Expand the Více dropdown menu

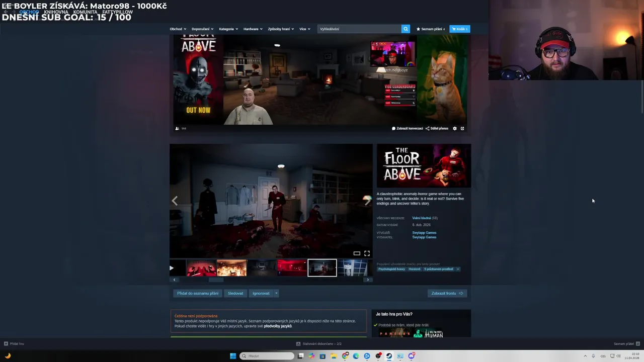(x=304, y=29)
